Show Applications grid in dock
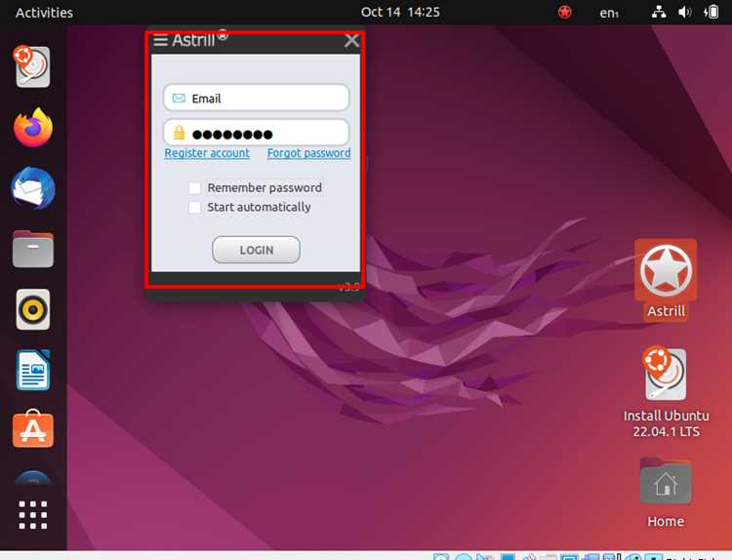732x560 pixels. coord(32,515)
